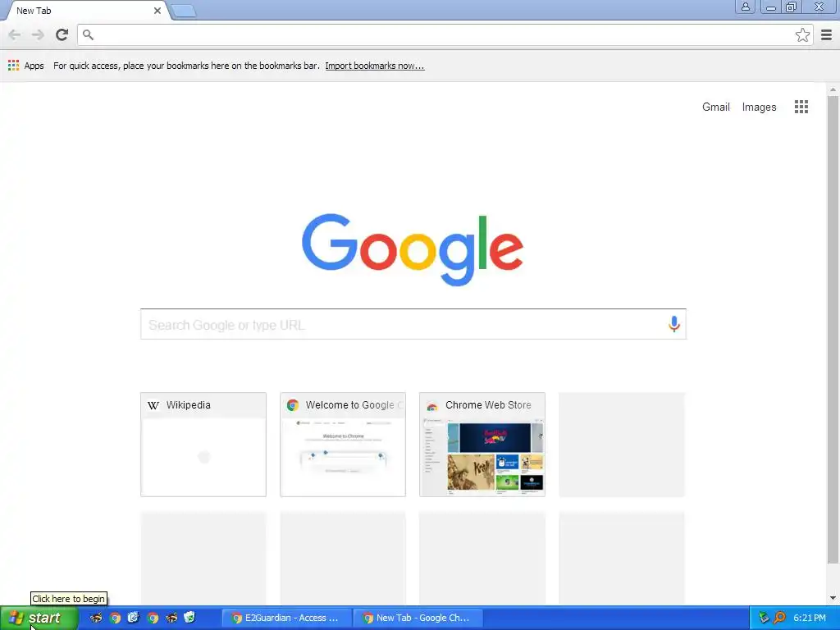This screenshot has width=840, height=630.
Task: Reload the page with the refresh icon
Action: click(x=62, y=34)
